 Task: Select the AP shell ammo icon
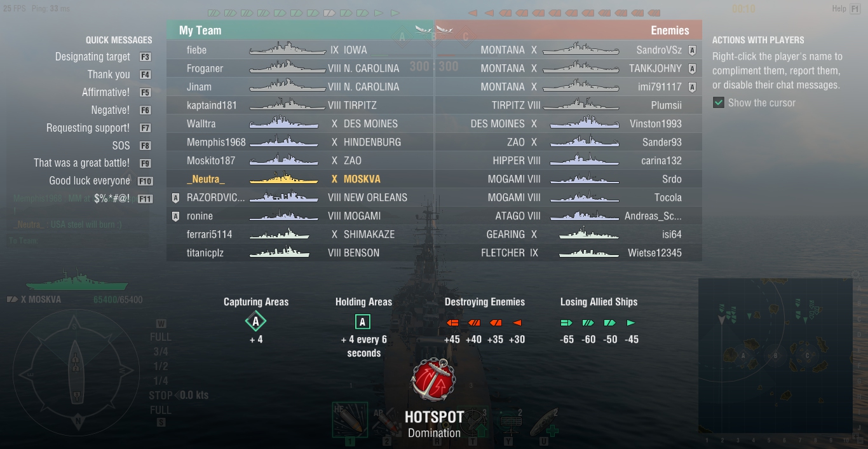[x=386, y=420]
